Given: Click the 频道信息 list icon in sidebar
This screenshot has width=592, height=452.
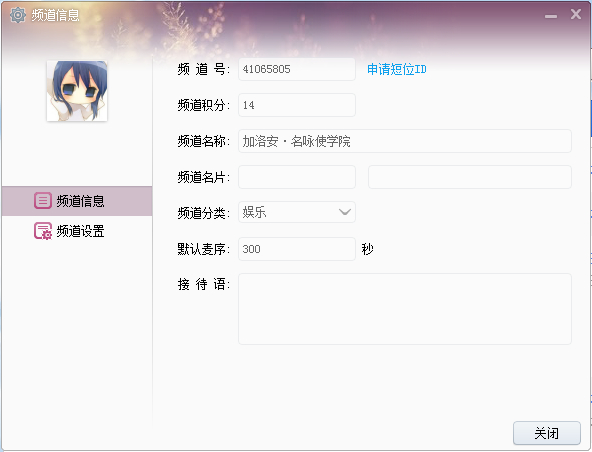Looking at the screenshot, I should (43, 201).
